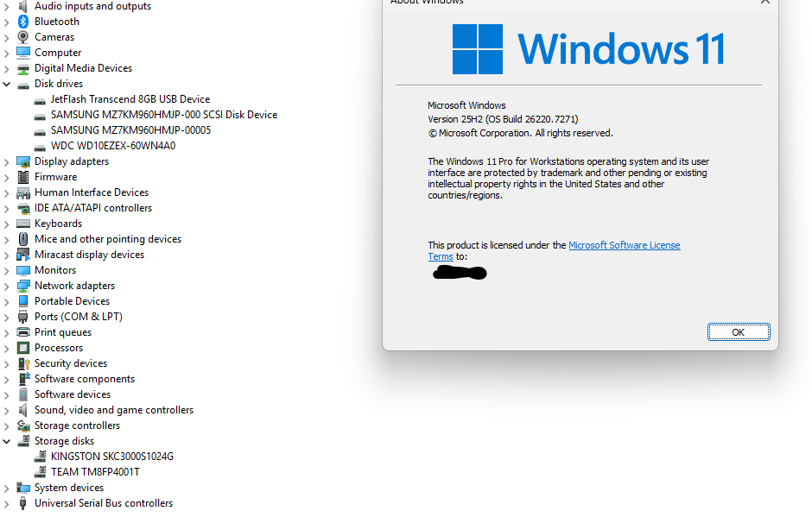Click the Cameras category icon

pyautogui.click(x=22, y=37)
